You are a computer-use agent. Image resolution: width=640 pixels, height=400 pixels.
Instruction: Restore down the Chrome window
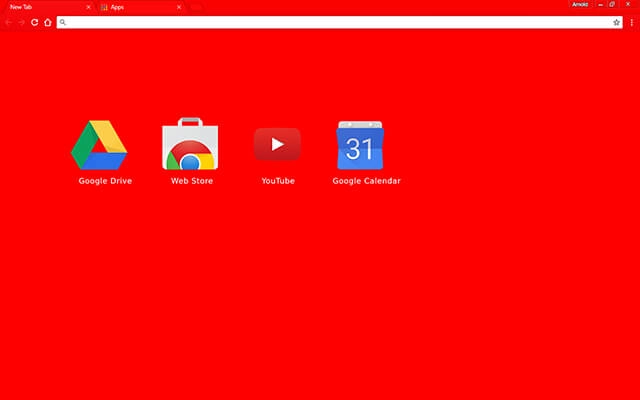pyautogui.click(x=612, y=4)
